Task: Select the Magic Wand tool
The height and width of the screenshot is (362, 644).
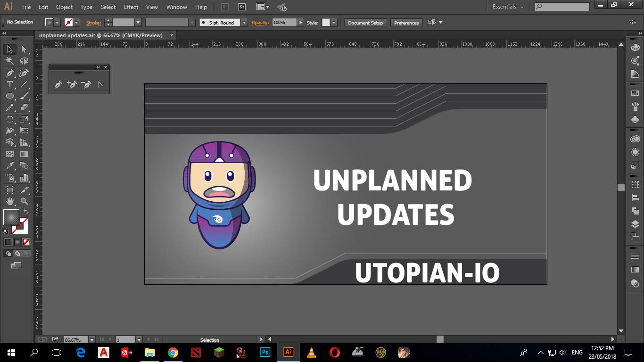Action: (x=9, y=61)
